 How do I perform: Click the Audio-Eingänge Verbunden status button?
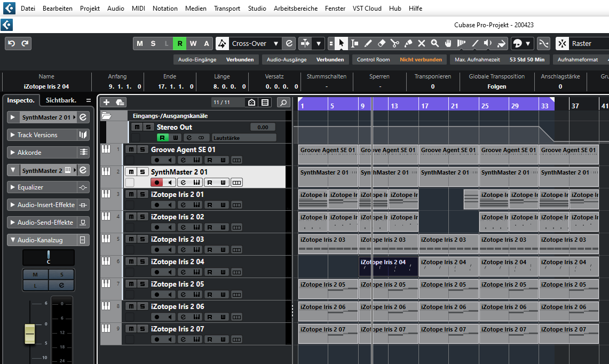coord(216,60)
